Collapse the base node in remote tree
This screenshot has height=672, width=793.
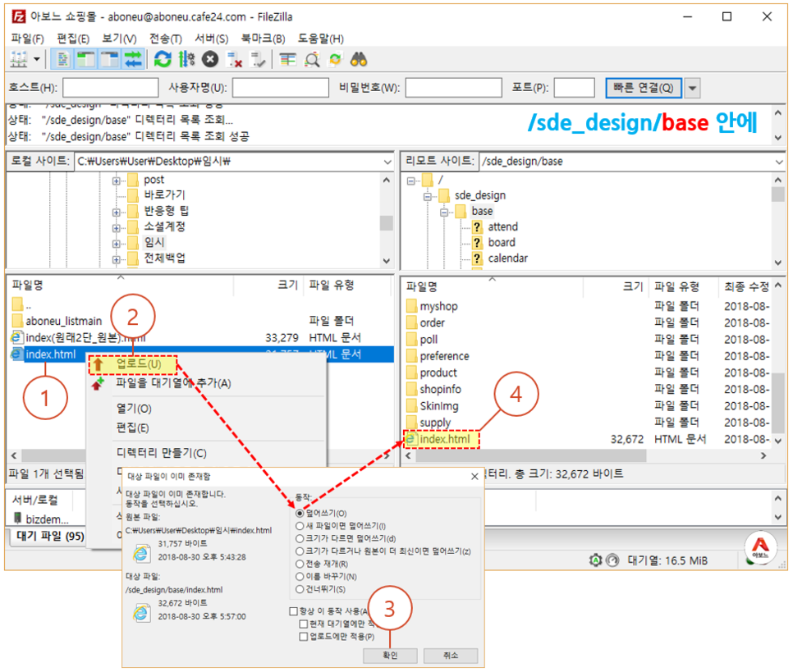coord(444,213)
